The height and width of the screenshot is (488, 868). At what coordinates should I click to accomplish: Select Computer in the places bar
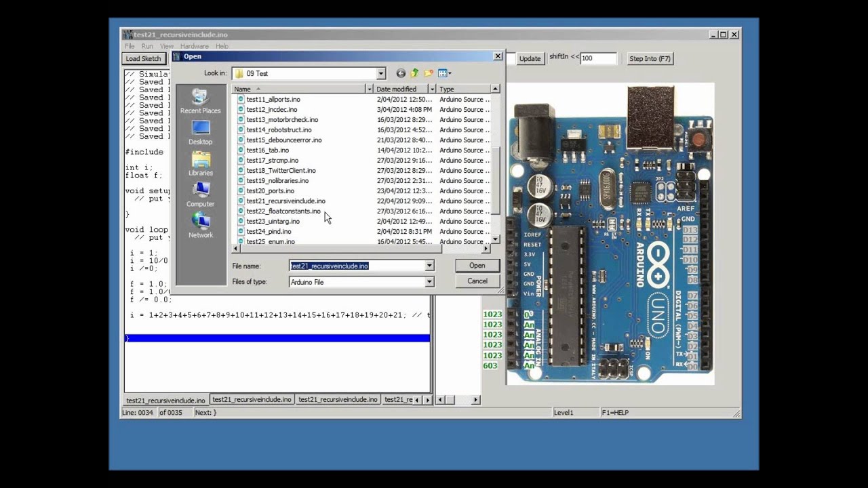[200, 195]
